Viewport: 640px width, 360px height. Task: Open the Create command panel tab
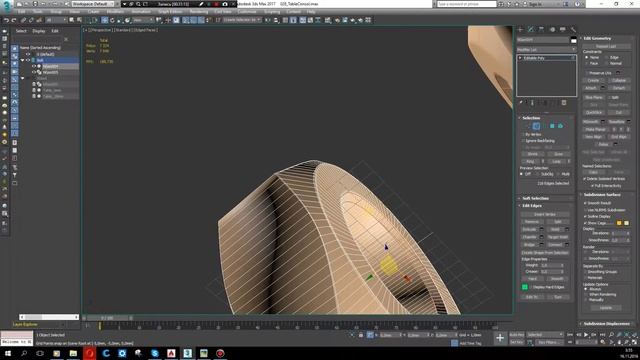click(x=520, y=29)
